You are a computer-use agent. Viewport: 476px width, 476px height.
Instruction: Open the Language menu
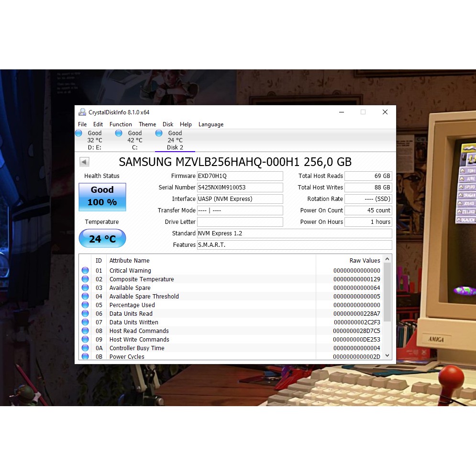211,124
